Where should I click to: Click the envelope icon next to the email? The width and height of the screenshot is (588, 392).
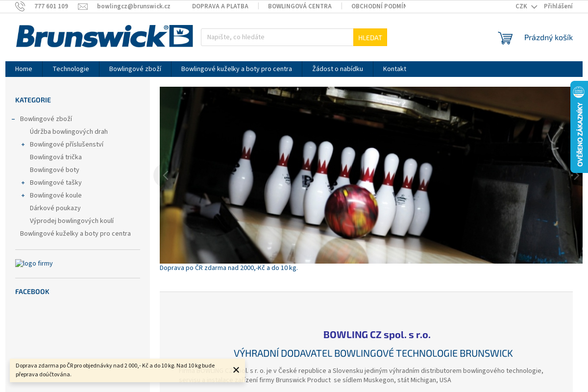(83, 6)
